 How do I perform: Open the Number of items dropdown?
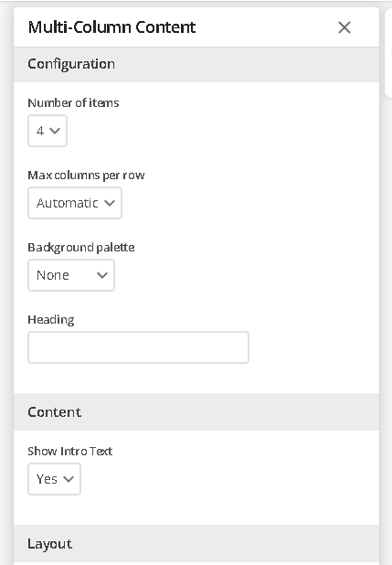[x=48, y=131]
